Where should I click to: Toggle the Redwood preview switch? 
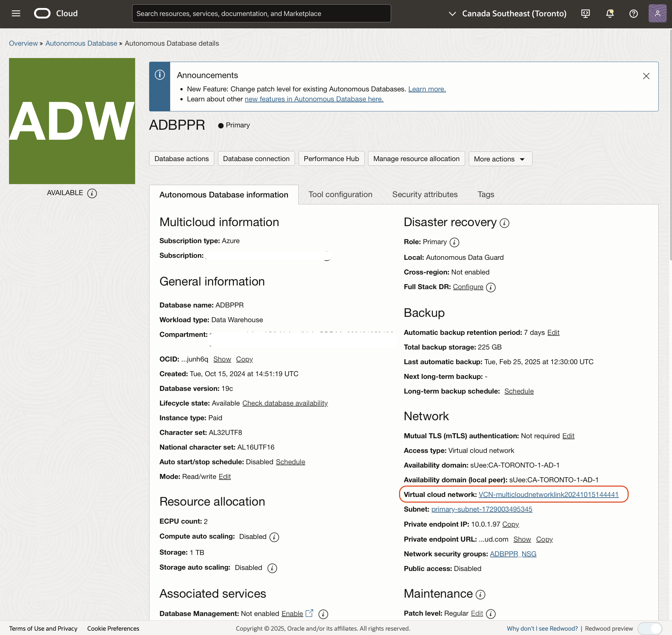click(x=650, y=629)
